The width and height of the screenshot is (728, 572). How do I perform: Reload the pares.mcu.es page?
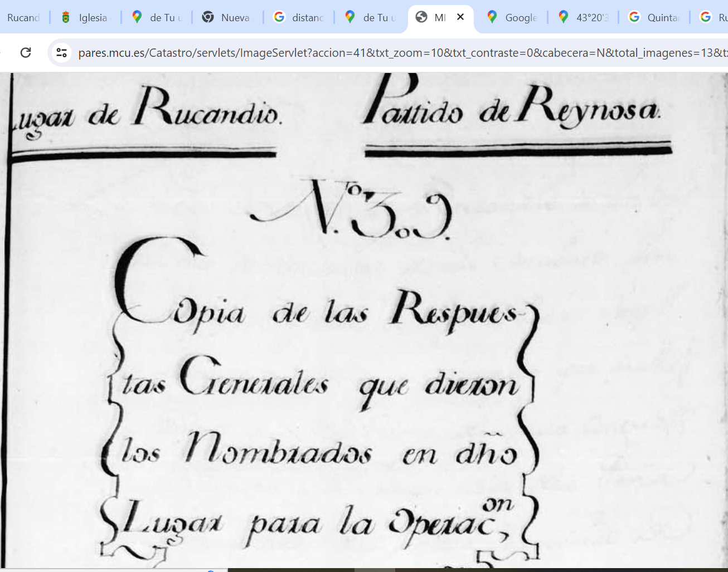(26, 52)
